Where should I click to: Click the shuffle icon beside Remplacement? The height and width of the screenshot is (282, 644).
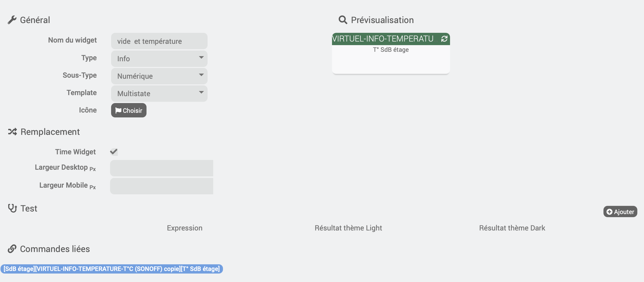point(12,132)
